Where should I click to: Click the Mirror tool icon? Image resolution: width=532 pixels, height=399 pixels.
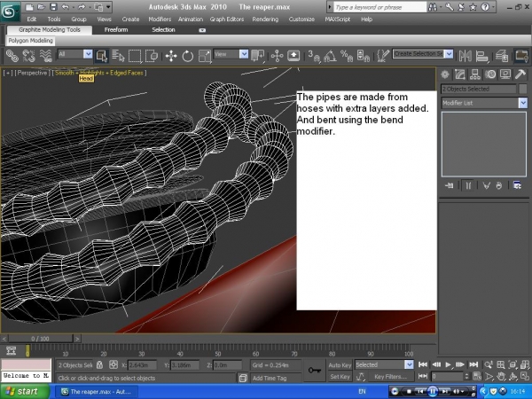pyautogui.click(x=465, y=56)
